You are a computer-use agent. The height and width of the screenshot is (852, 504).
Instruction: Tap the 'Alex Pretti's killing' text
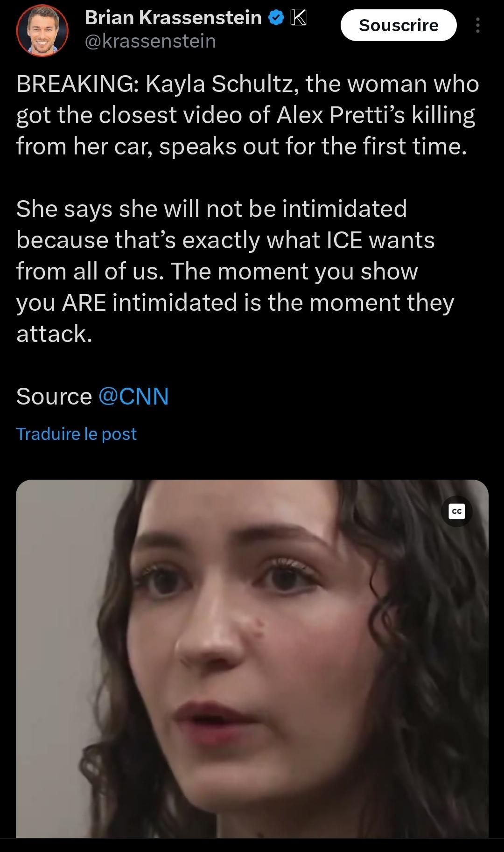coord(376,115)
